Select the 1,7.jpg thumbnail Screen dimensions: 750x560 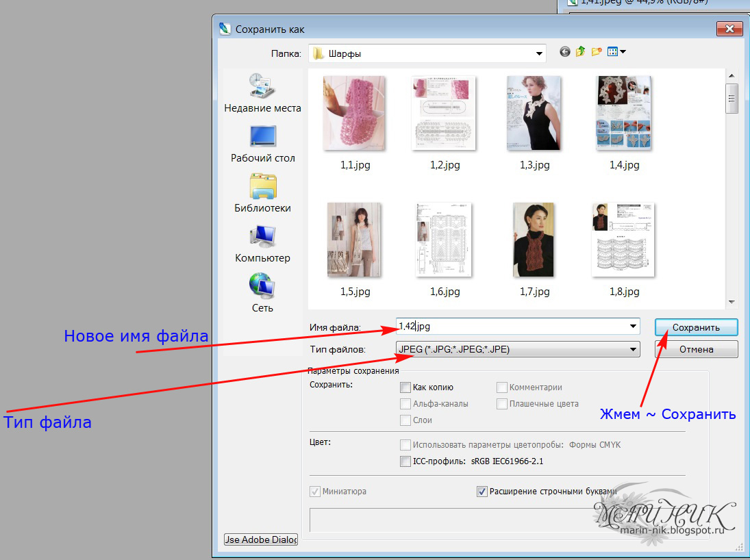[x=534, y=240]
